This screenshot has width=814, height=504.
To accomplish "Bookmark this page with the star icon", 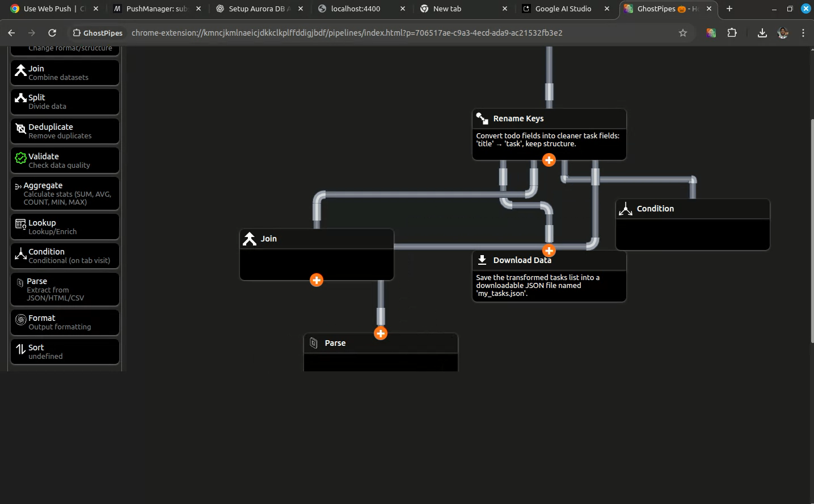I will coord(683,33).
